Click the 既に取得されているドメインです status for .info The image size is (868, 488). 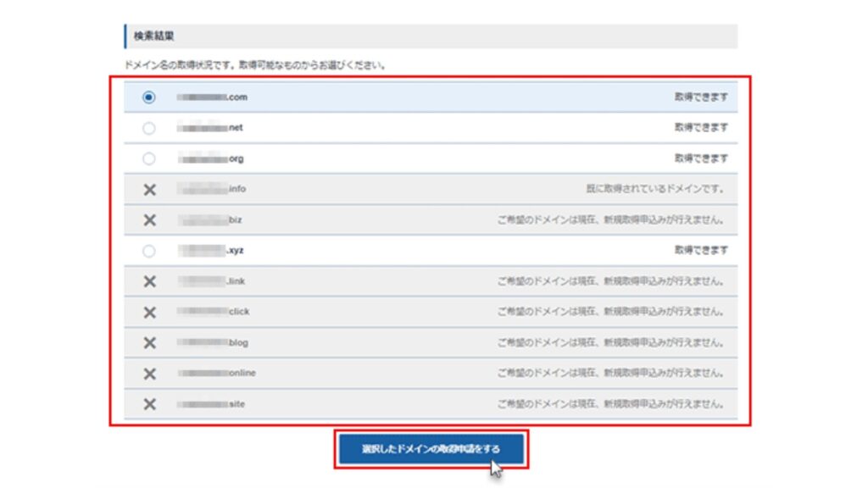click(x=655, y=189)
